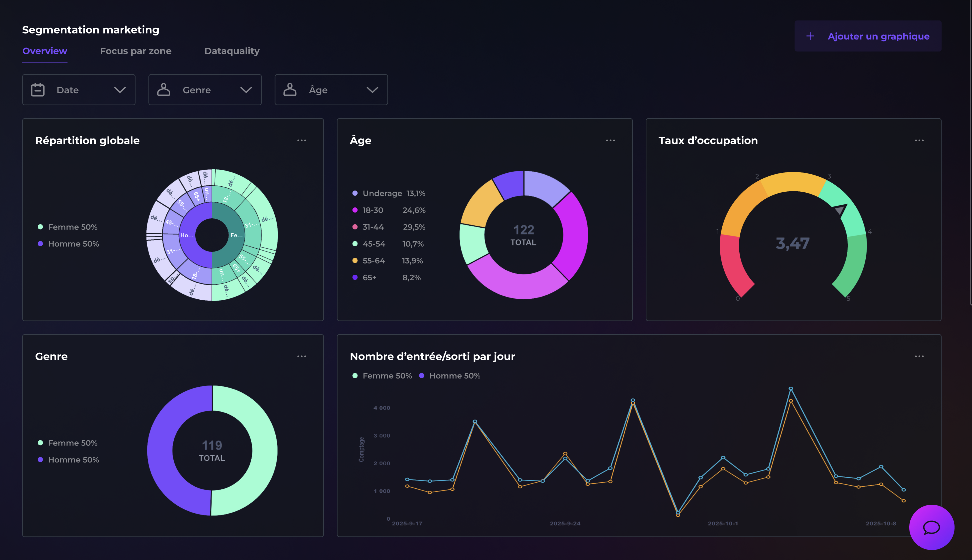972x560 pixels.
Task: Toggle the Homme 50% legend in the Genre chart
Action: [68, 459]
